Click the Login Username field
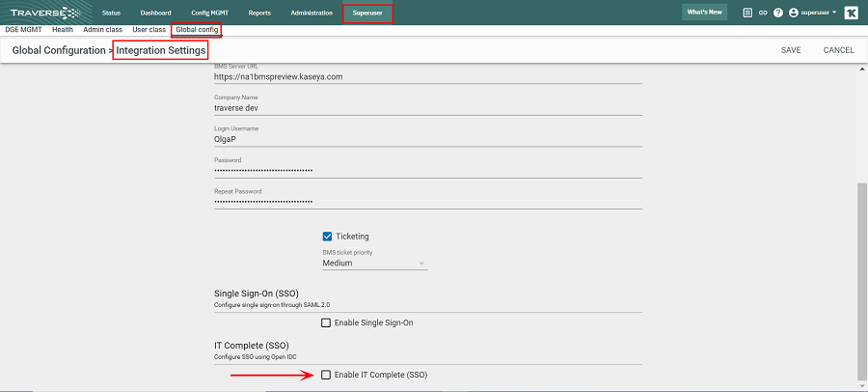868x392 pixels. tap(428, 139)
